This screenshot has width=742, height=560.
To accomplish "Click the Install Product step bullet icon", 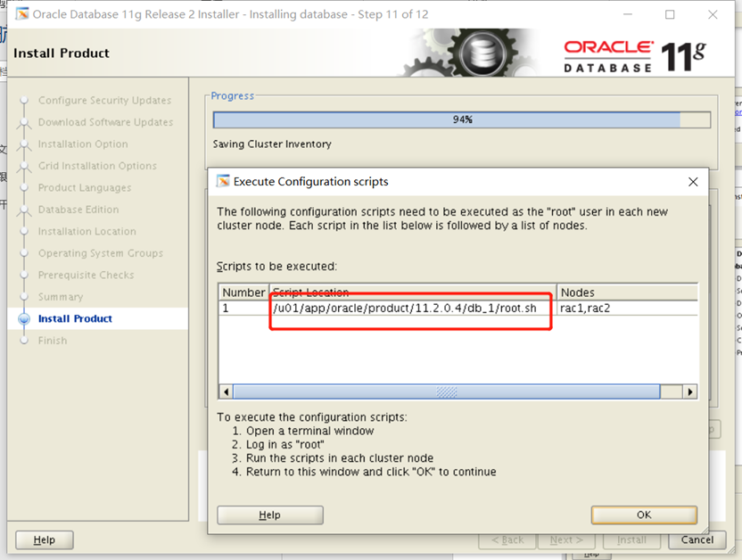I will (24, 318).
